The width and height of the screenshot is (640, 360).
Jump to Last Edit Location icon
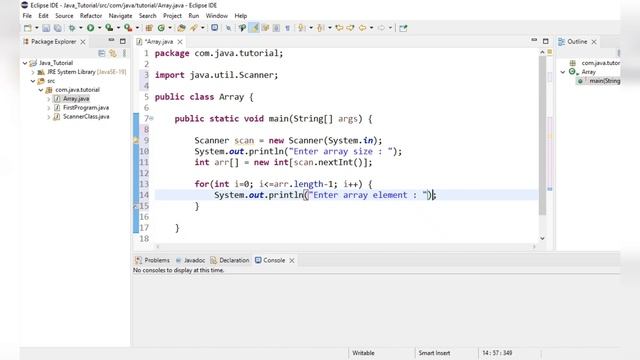pos(339,28)
